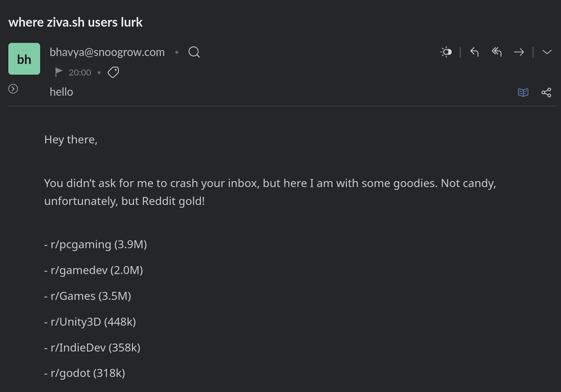561x392 pixels.
Task: Collapse message details with the down chevron
Action: 547,52
